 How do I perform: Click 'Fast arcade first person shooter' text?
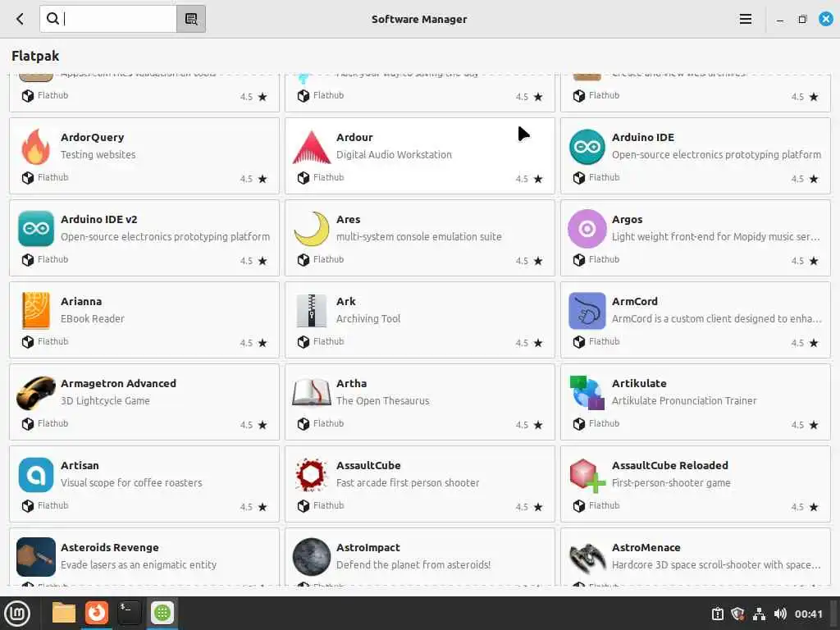pos(408,482)
